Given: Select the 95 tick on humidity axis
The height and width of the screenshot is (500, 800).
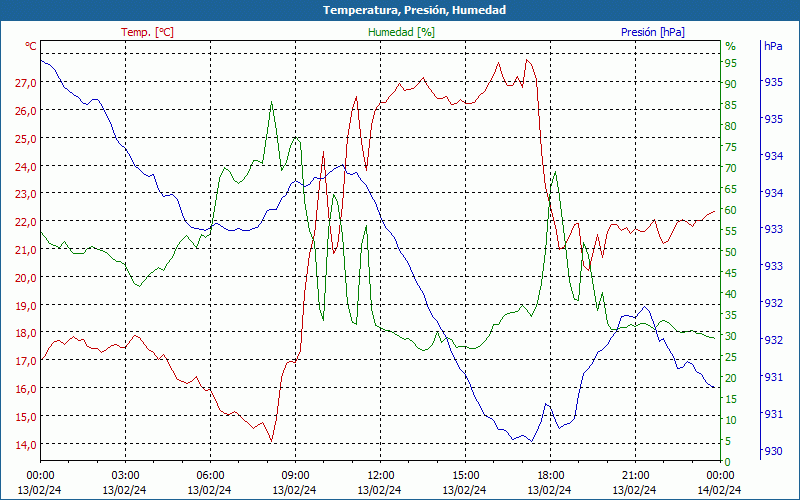Looking at the screenshot, I should (731, 63).
